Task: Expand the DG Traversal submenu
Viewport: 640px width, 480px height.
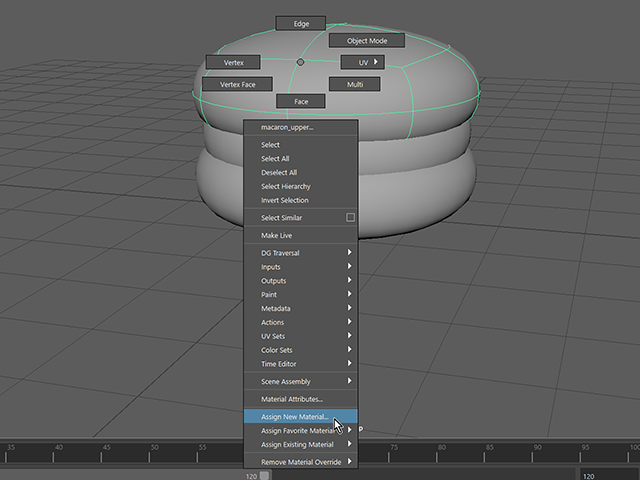Action: (x=301, y=253)
